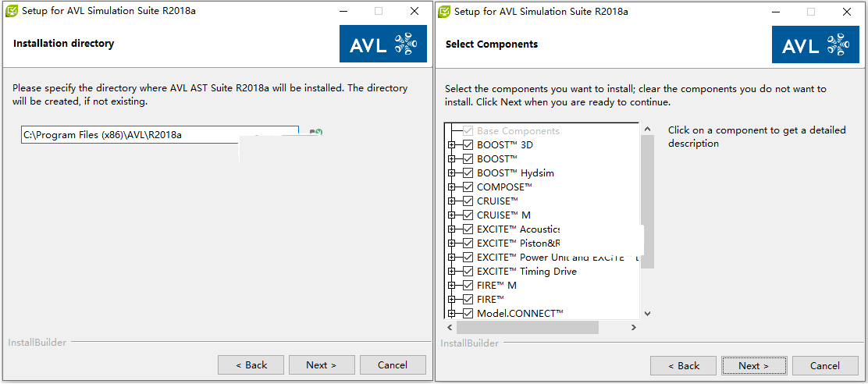The width and height of the screenshot is (868, 384).
Task: Toggle the checkbox for the plain BOOST™ component
Action: point(468,158)
